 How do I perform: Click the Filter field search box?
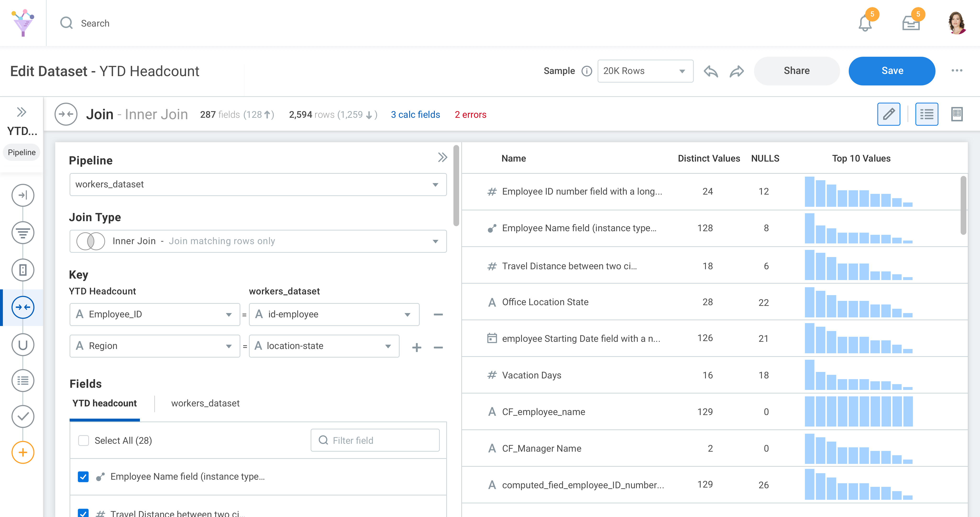(x=375, y=440)
